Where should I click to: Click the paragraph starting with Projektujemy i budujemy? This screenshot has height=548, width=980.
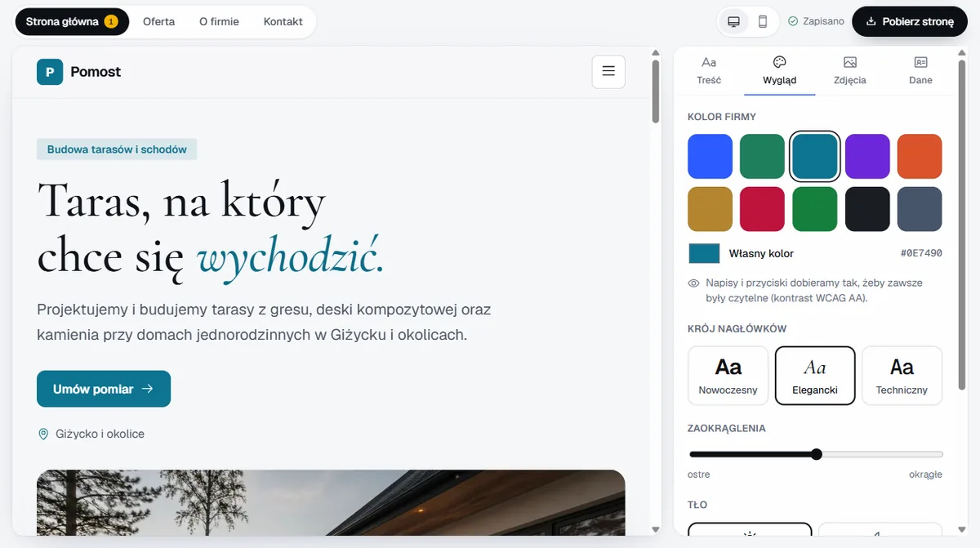pos(265,323)
